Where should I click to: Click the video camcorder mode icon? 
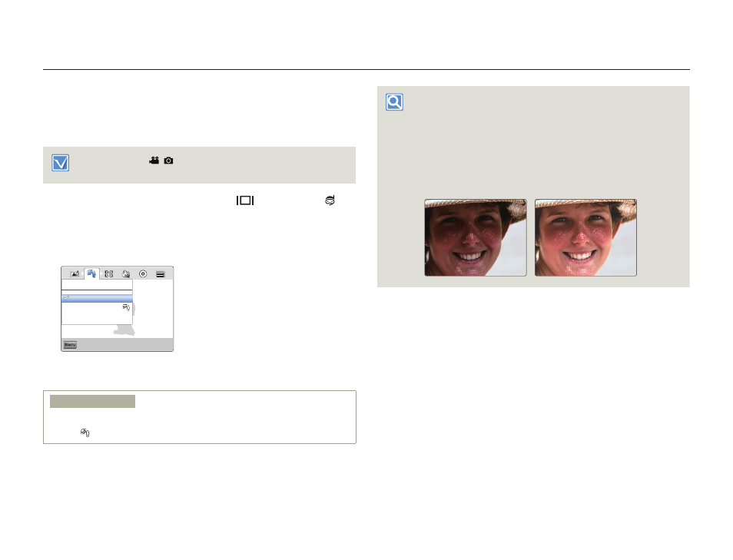154,161
